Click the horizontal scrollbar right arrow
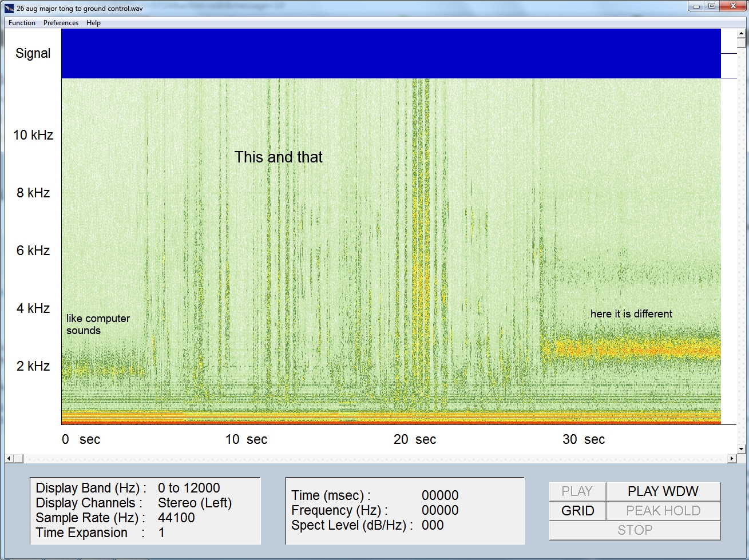 (x=732, y=458)
